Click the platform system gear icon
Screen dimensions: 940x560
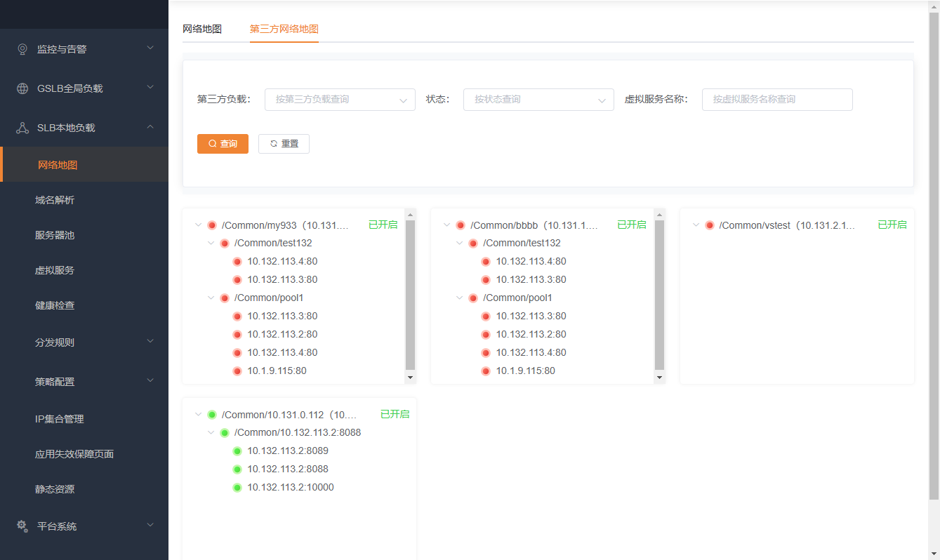(x=22, y=526)
